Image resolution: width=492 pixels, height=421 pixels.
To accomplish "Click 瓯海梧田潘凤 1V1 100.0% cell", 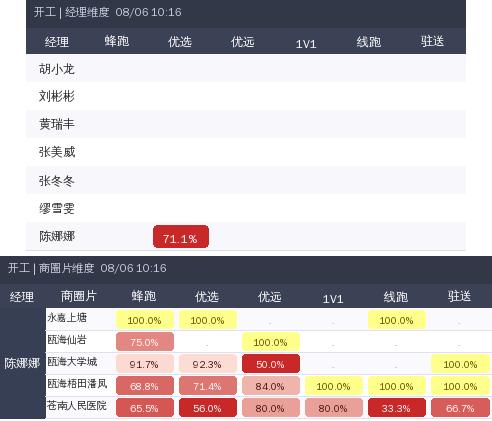I will [334, 386].
